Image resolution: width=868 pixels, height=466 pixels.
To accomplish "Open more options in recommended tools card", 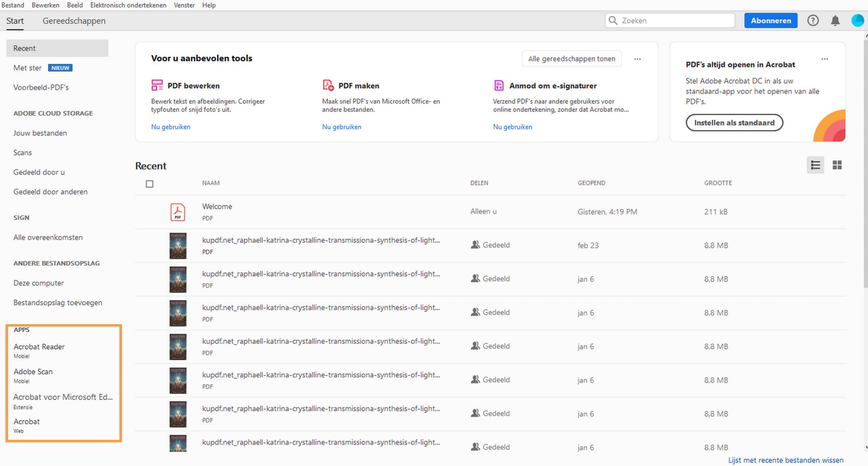I will point(637,59).
